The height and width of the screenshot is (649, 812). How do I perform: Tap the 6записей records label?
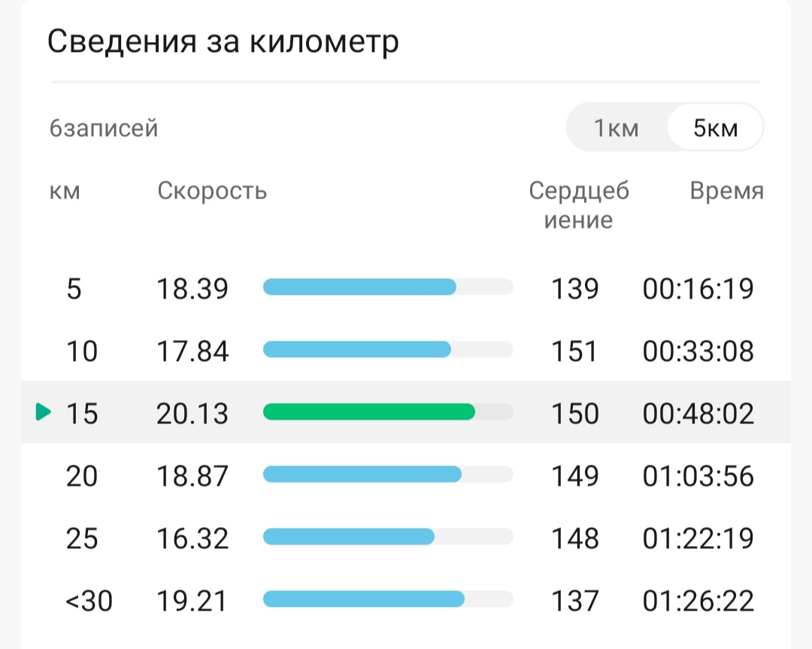pyautogui.click(x=104, y=128)
